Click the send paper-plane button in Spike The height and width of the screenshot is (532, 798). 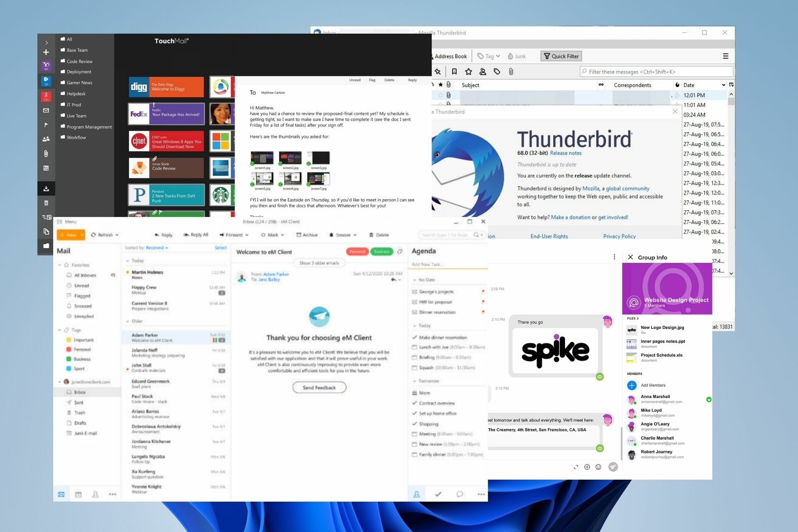pos(613,467)
